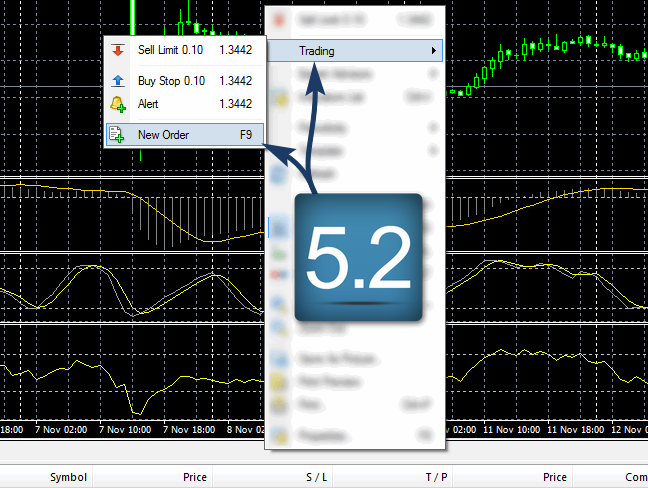648x488 pixels.
Task: Click the blurred Save As Picture icon
Action: click(281, 358)
